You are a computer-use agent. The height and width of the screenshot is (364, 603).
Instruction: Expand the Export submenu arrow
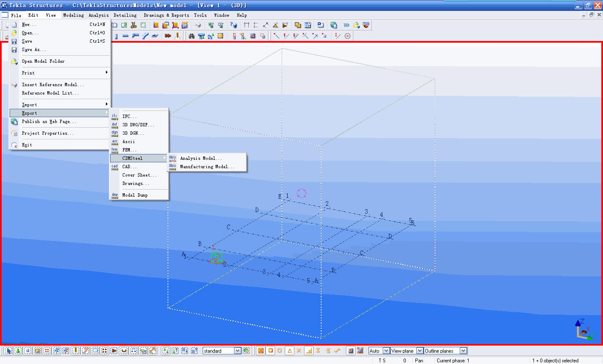(107, 113)
